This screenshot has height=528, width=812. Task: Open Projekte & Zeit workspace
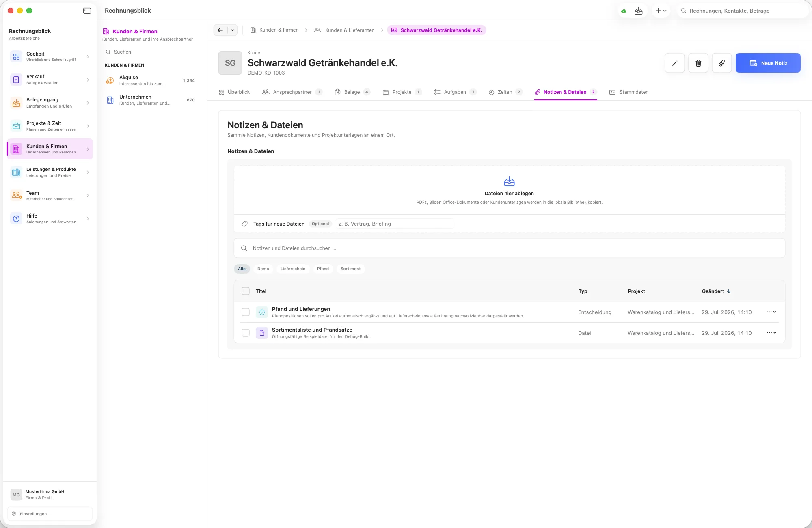(50, 126)
